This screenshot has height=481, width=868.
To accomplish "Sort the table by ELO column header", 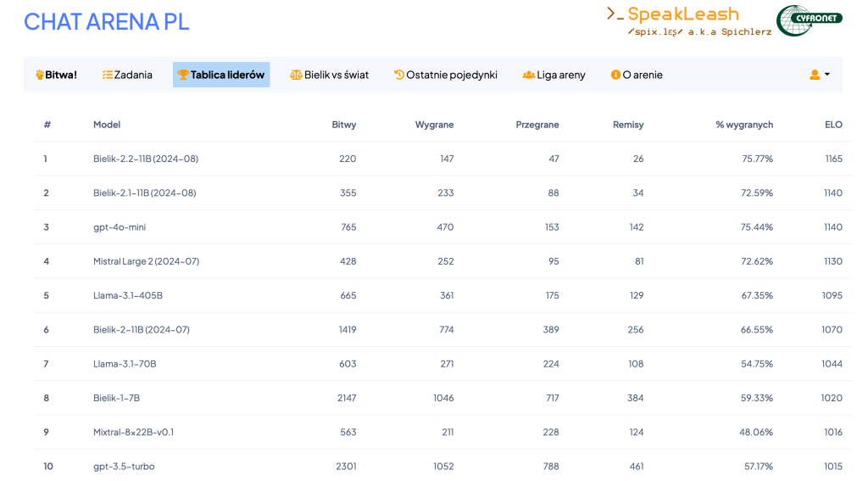I will [833, 125].
